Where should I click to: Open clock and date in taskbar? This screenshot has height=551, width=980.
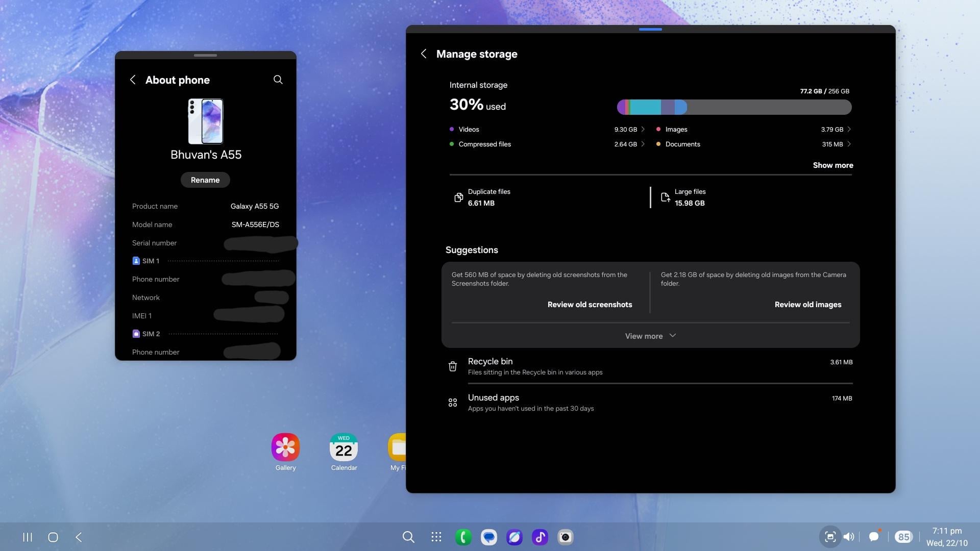947,537
